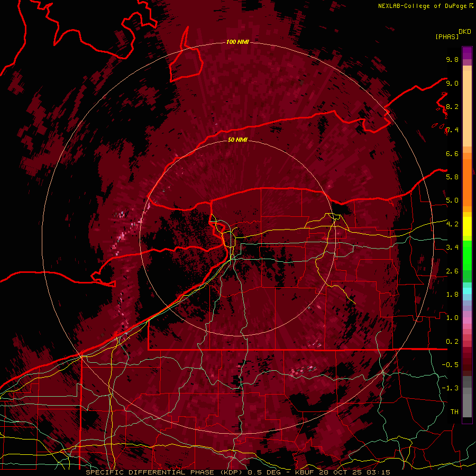This screenshot has width=476, height=476.
Task: Click the 1.0 value on the color scale
Action: click(x=452, y=318)
